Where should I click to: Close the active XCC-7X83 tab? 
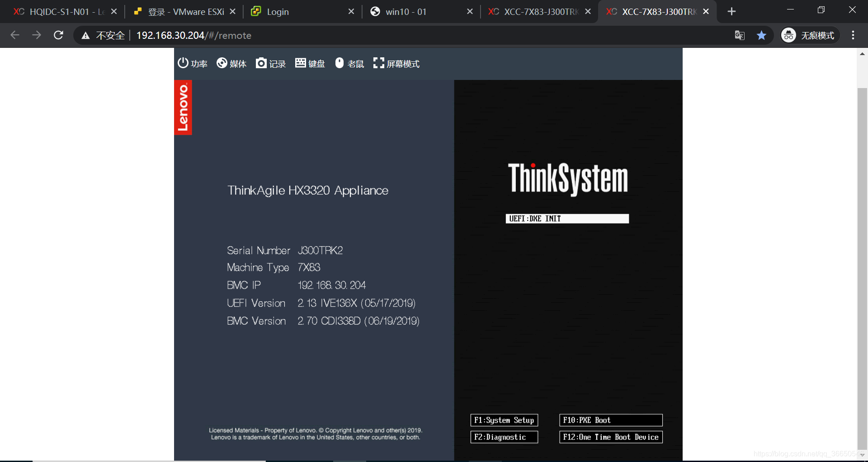click(x=706, y=12)
